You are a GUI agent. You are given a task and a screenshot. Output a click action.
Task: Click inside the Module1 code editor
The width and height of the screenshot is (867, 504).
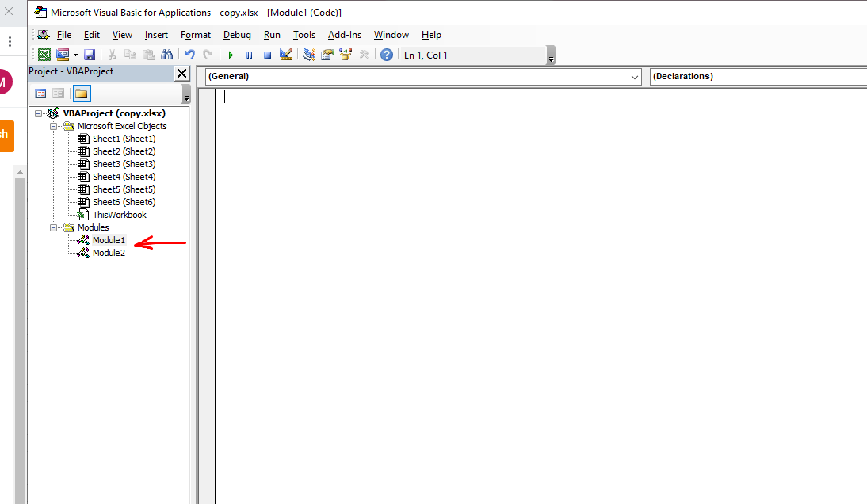click(540, 296)
